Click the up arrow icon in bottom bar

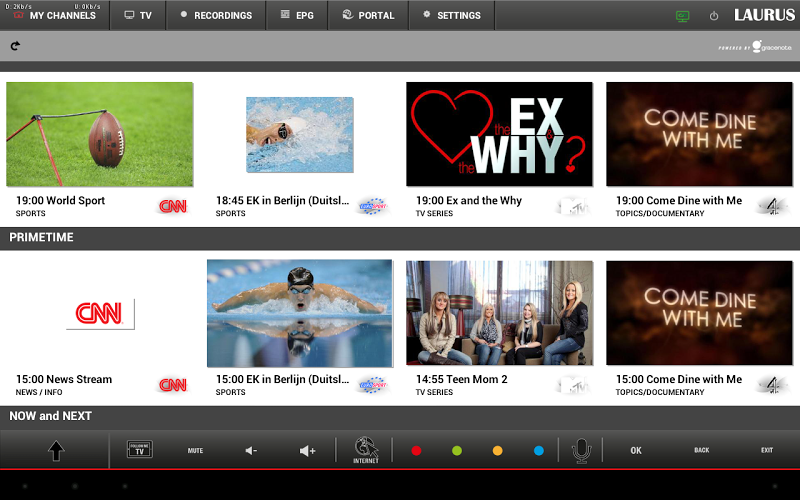click(x=56, y=451)
